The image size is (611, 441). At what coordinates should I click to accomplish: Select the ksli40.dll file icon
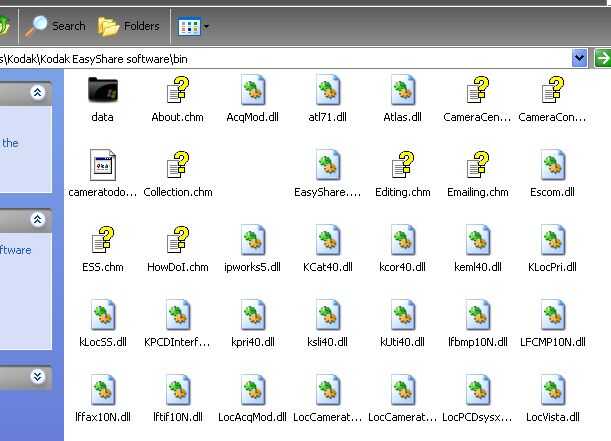pyautogui.click(x=328, y=315)
